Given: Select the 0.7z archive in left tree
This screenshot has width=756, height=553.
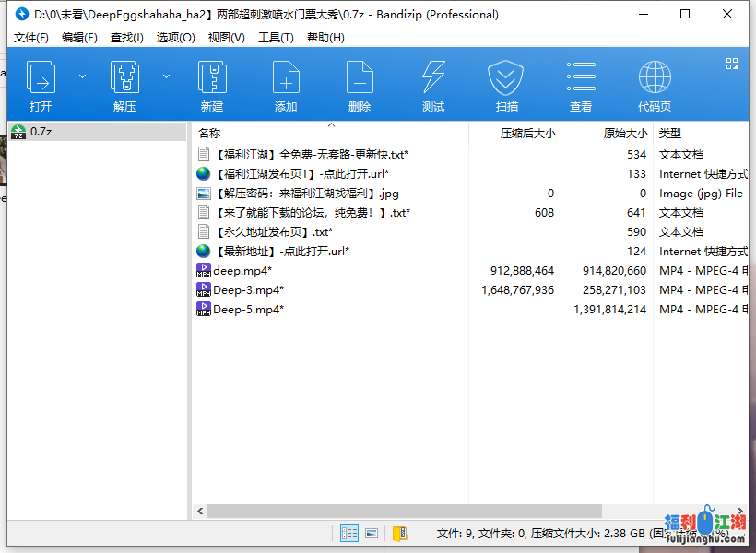Looking at the screenshot, I should pyautogui.click(x=41, y=132).
